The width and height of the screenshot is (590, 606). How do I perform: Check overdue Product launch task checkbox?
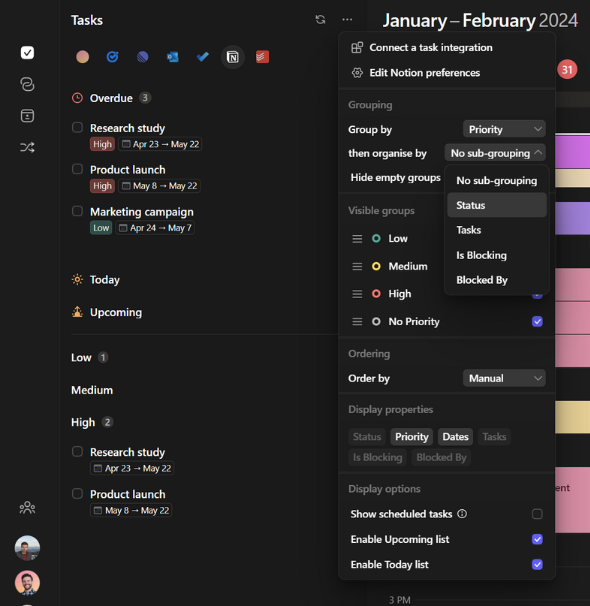click(x=77, y=169)
